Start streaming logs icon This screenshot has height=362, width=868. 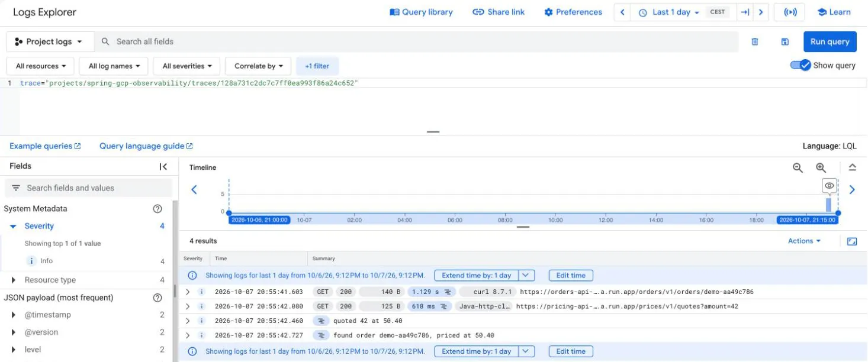(x=790, y=12)
